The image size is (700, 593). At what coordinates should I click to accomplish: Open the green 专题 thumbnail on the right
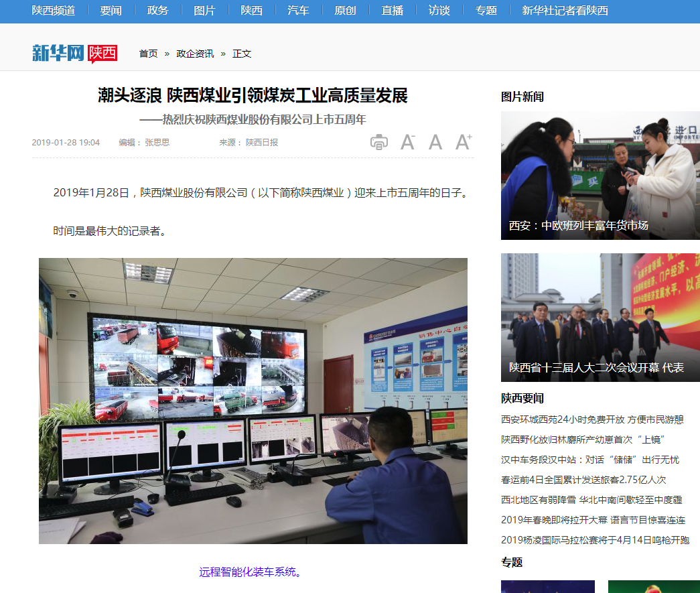coord(654,586)
